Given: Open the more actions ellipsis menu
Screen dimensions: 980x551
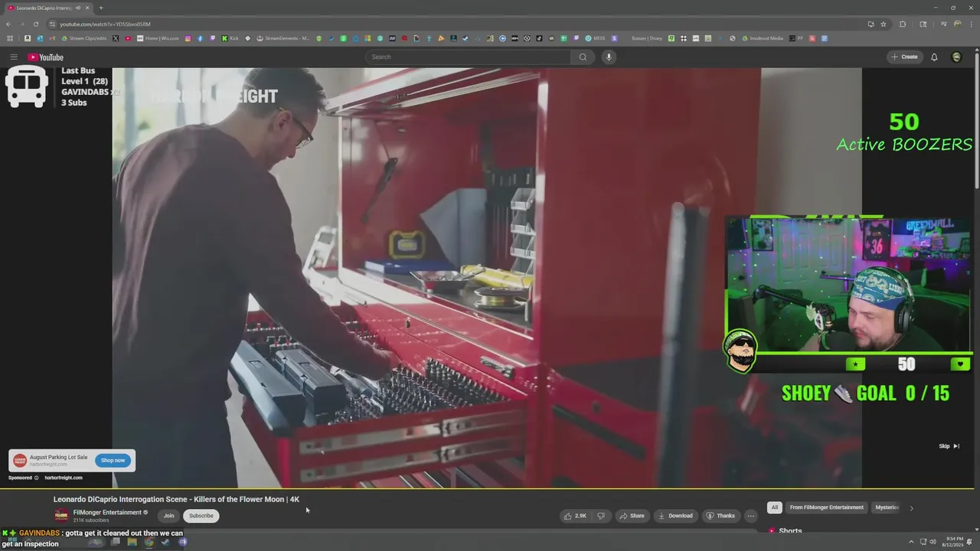Looking at the screenshot, I should (750, 516).
